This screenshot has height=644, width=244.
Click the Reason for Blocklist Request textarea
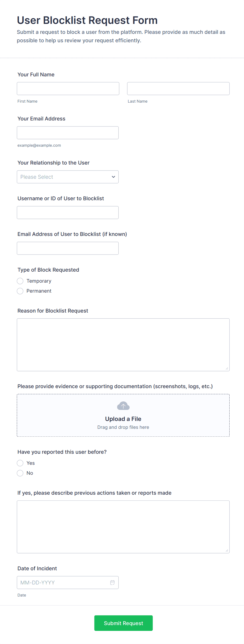pos(123,345)
